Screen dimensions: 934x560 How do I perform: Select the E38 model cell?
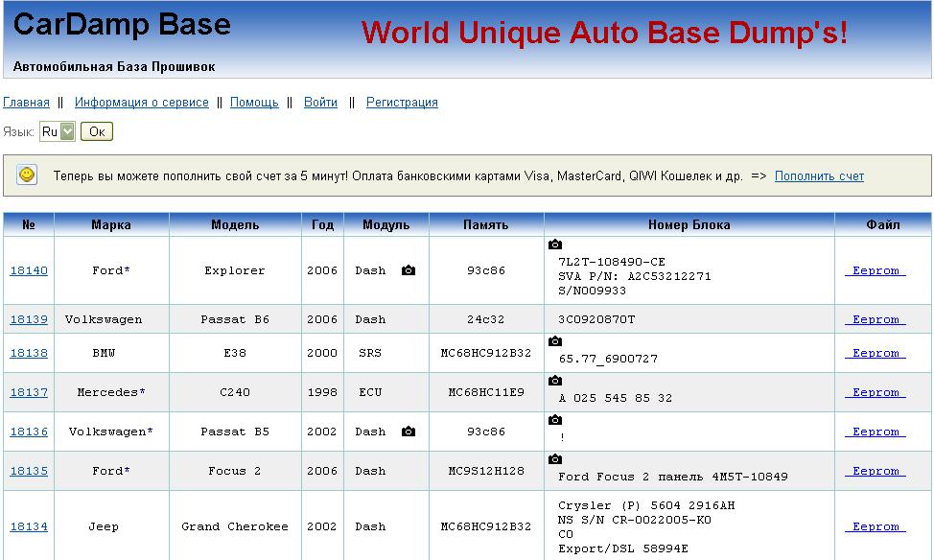[235, 353]
